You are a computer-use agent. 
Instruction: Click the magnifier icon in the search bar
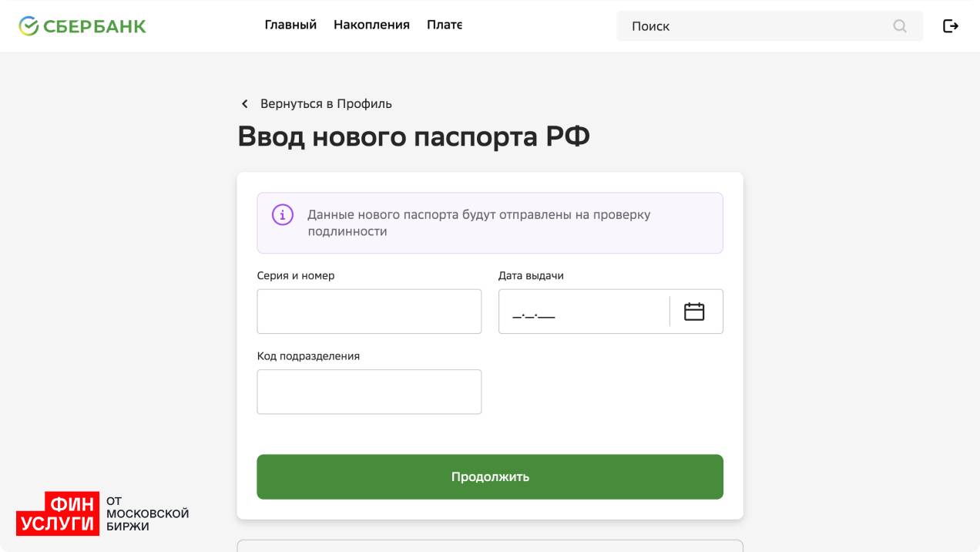[x=900, y=26]
